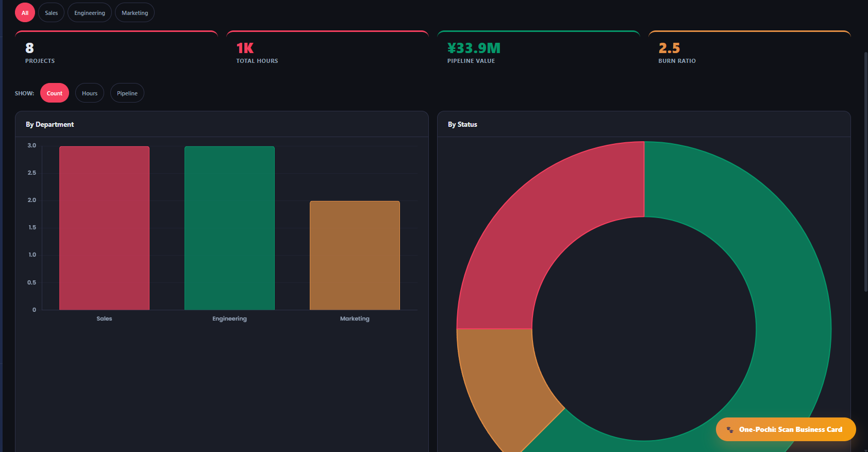Click the Sales axis label
This screenshot has width=868, height=452.
click(104, 319)
